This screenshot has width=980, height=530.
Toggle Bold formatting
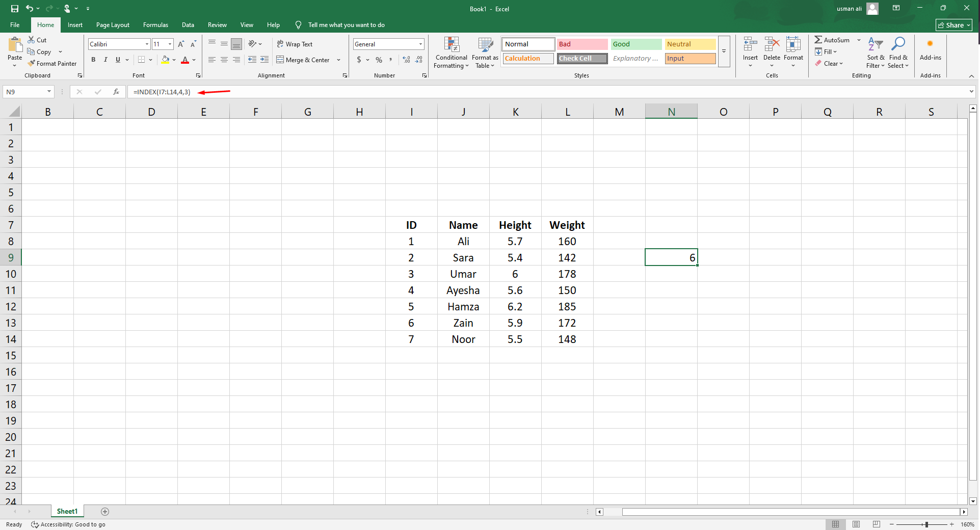pos(93,60)
